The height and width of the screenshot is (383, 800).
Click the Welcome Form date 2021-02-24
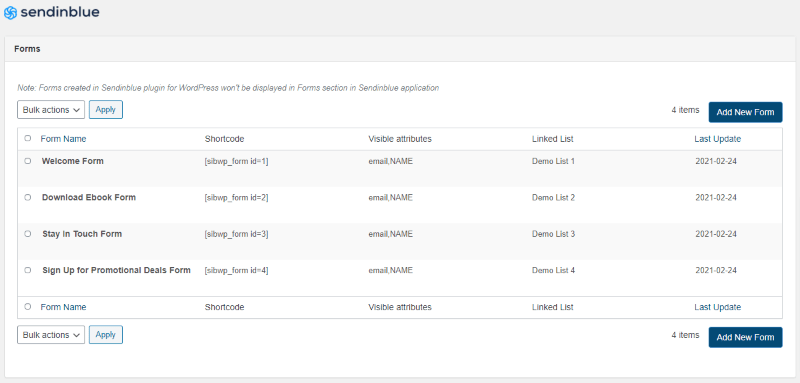[x=716, y=161]
